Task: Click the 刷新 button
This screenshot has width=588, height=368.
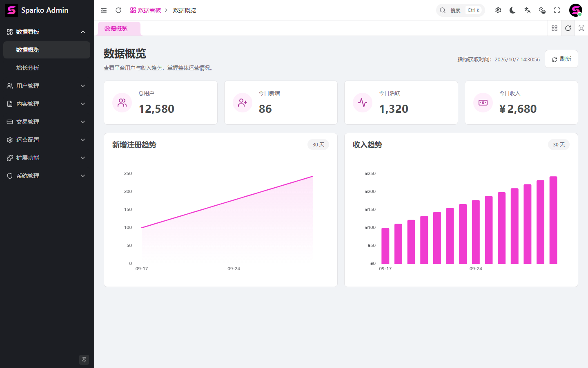Action: 561,59
